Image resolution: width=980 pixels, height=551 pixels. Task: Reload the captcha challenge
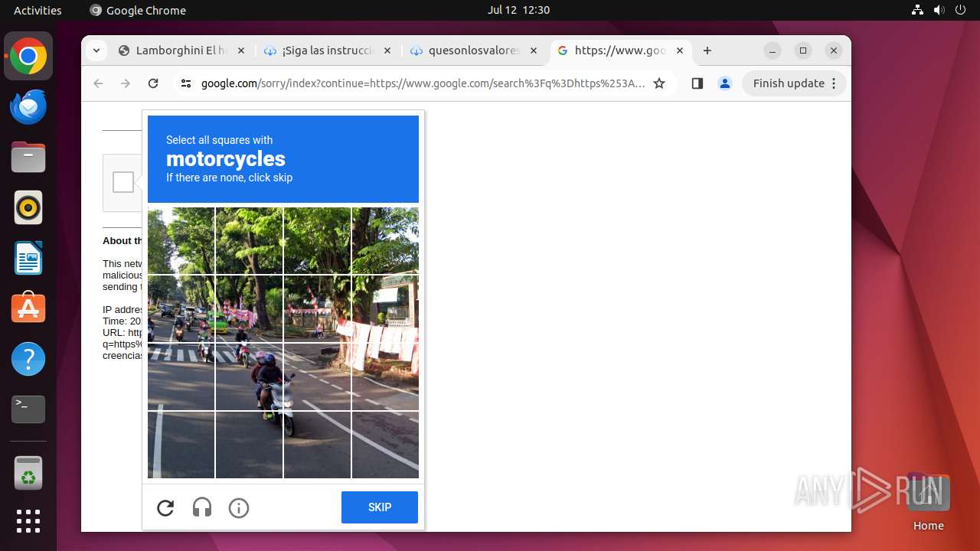point(165,508)
